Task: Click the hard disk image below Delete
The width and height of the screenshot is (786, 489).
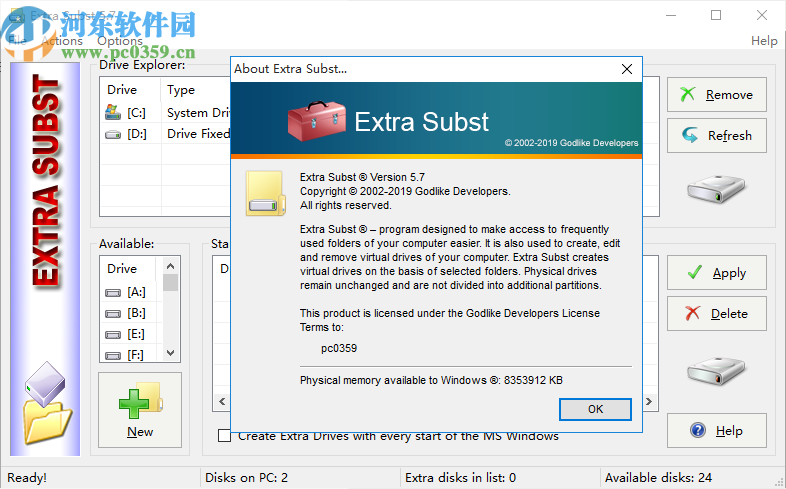Action: (716, 371)
